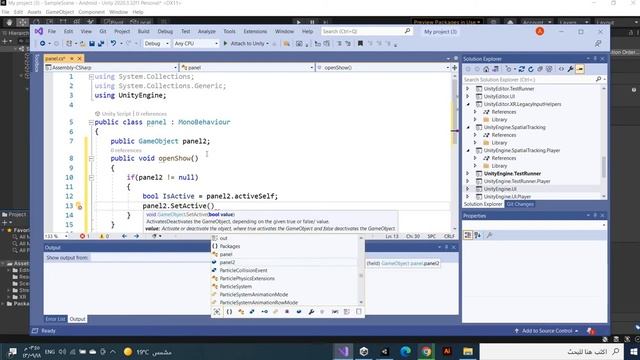640x360 pixels.
Task: Click Show All Files icon
Action: (549, 69)
